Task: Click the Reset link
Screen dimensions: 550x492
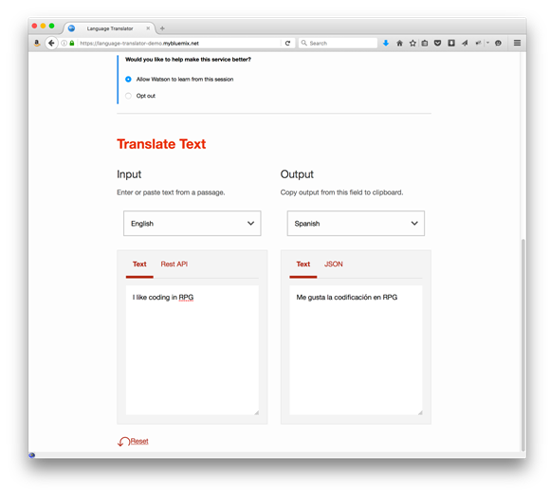Action: point(139,441)
